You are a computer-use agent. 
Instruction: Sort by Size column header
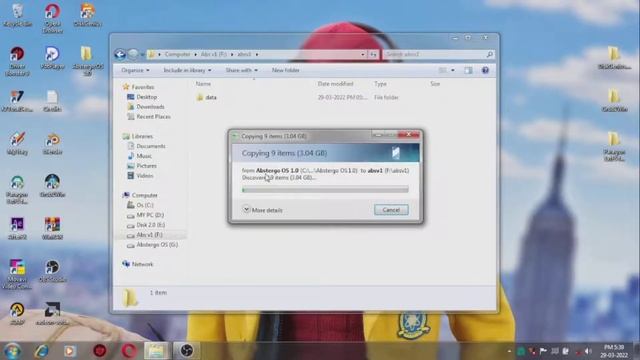(435, 84)
